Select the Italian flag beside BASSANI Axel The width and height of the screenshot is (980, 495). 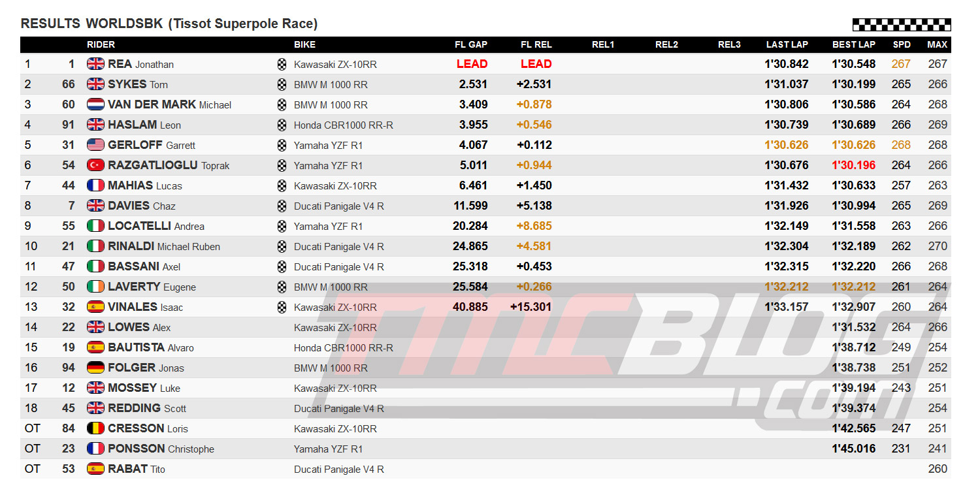pyautogui.click(x=95, y=266)
